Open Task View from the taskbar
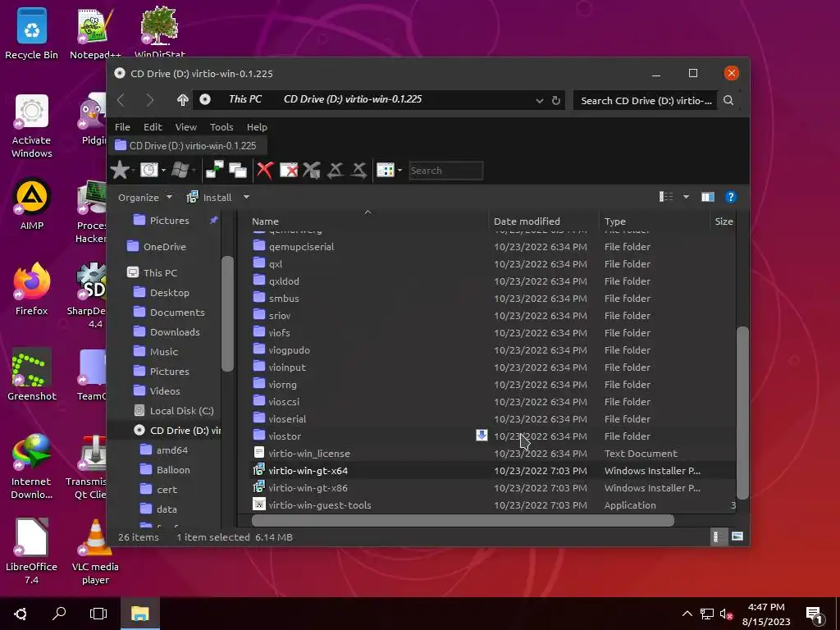840x630 pixels. 98,614
